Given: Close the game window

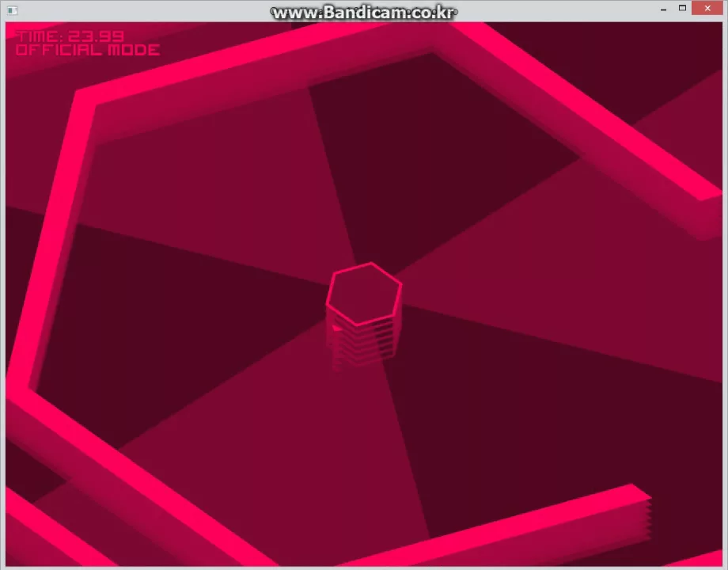Looking at the screenshot, I should (x=707, y=9).
